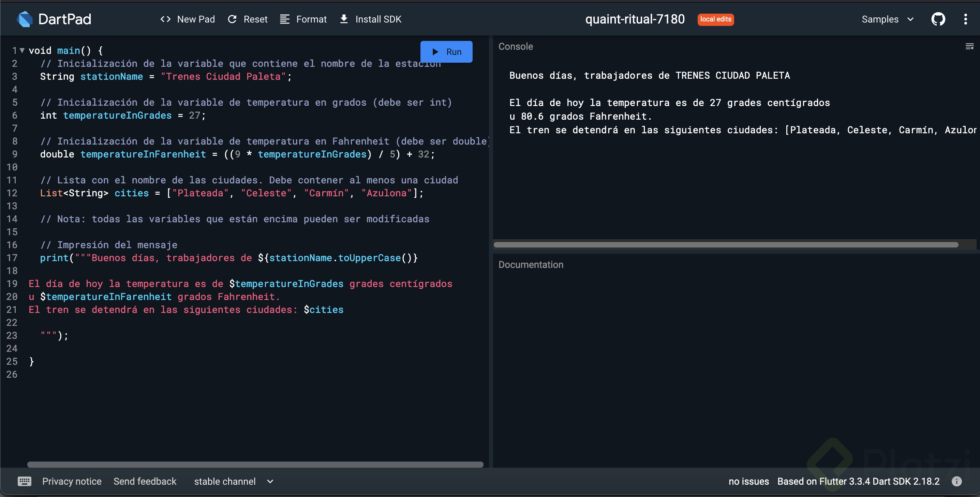Image resolution: width=980 pixels, height=497 pixels.
Task: Click the info icon beside SDK version
Action: pos(956,481)
